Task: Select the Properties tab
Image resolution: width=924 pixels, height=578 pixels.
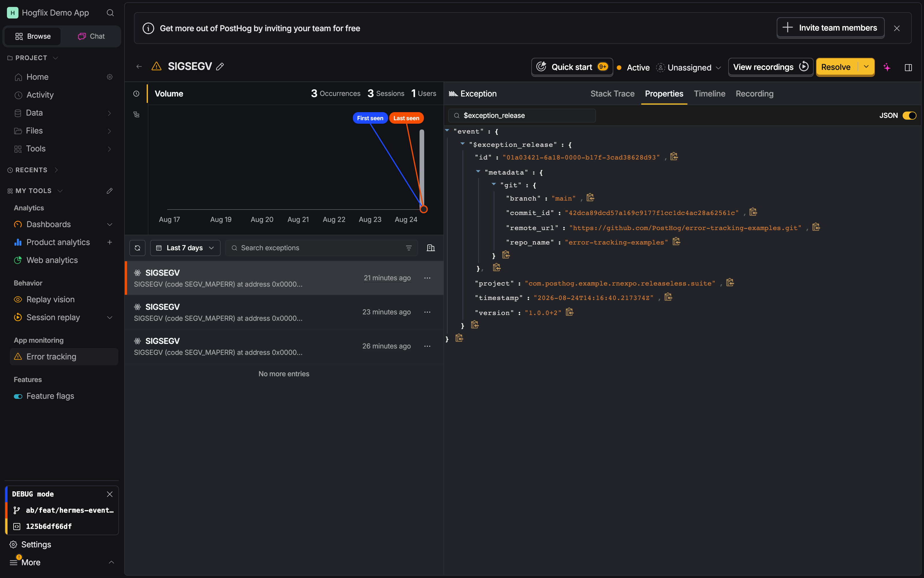Action: tap(664, 94)
